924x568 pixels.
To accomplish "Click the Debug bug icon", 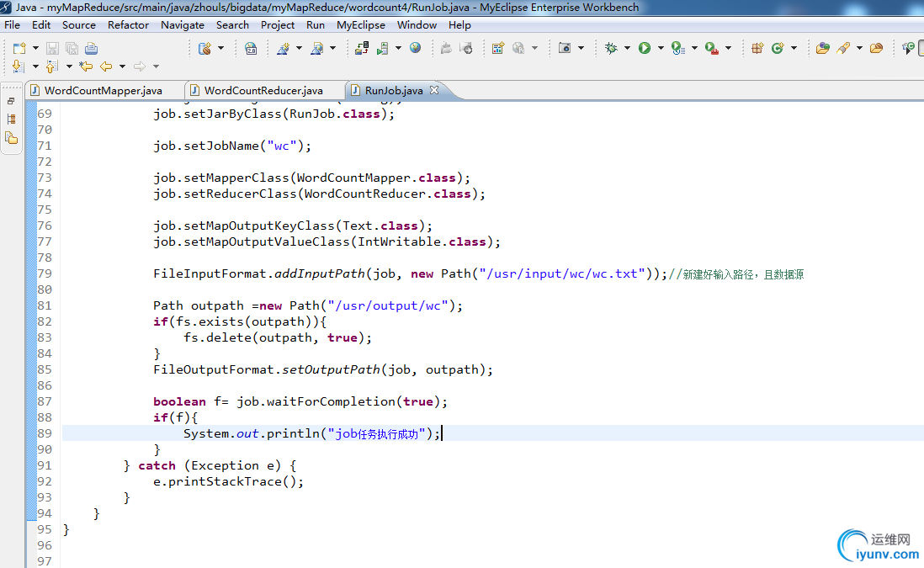I will [611, 48].
